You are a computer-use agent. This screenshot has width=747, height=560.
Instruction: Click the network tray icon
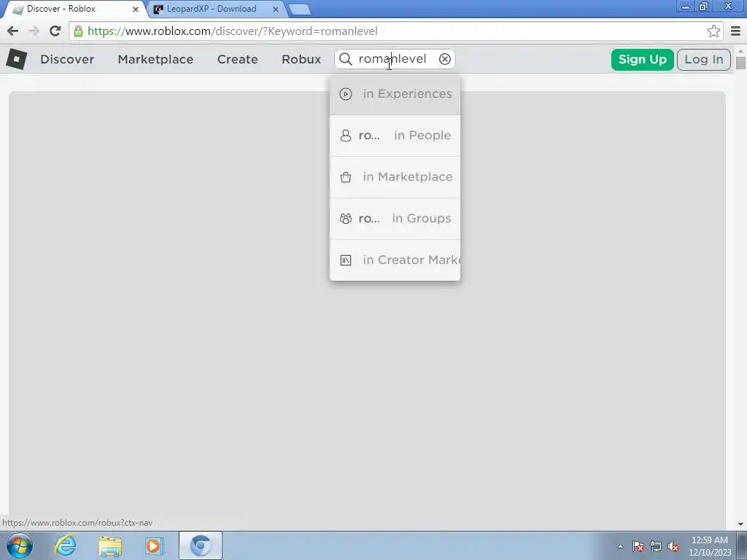click(x=656, y=546)
